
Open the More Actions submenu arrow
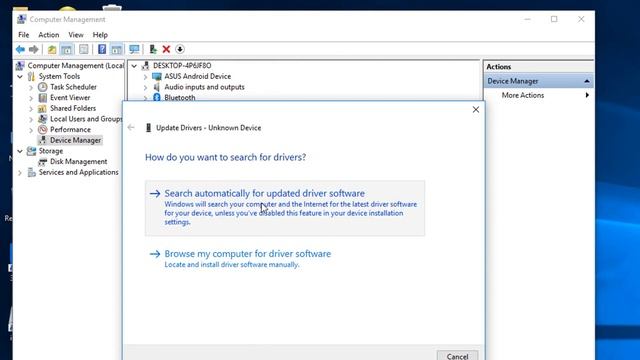[587, 95]
